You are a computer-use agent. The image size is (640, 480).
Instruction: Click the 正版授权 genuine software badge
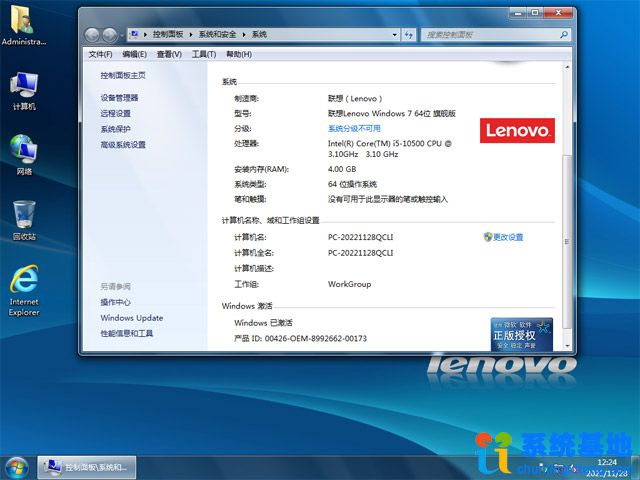click(522, 334)
